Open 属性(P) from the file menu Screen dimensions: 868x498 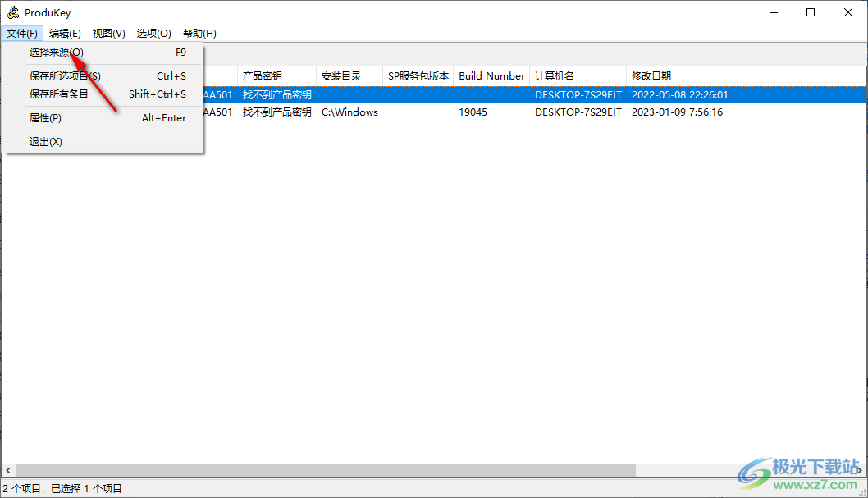click(x=103, y=118)
